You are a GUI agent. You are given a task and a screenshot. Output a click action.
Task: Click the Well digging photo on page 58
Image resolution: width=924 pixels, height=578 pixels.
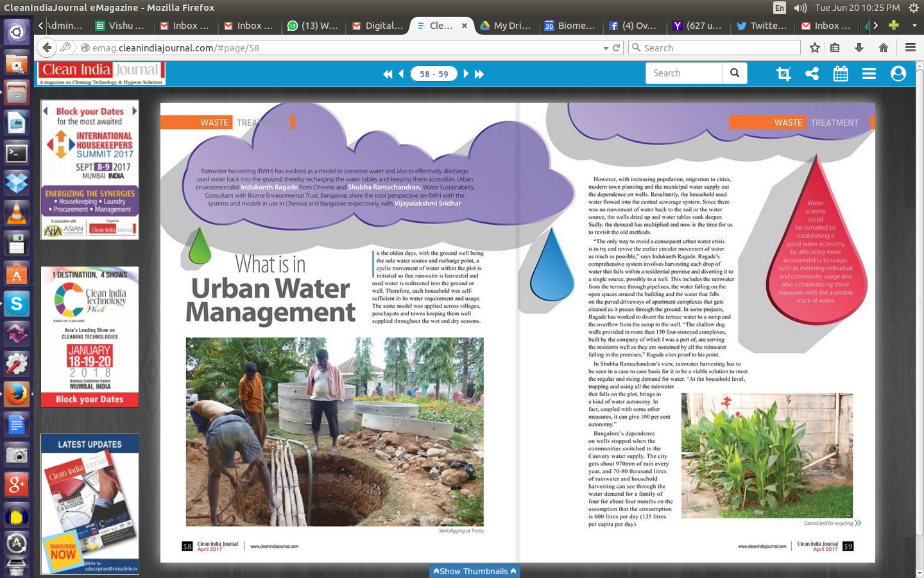coord(335,432)
